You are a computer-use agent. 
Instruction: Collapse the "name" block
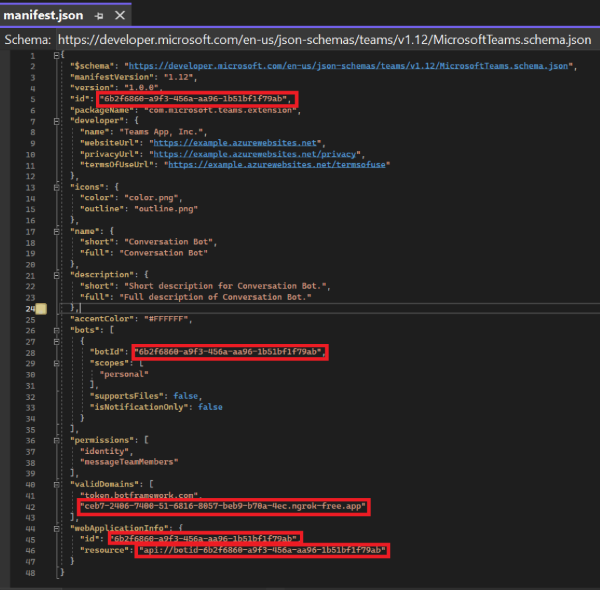[x=56, y=231]
